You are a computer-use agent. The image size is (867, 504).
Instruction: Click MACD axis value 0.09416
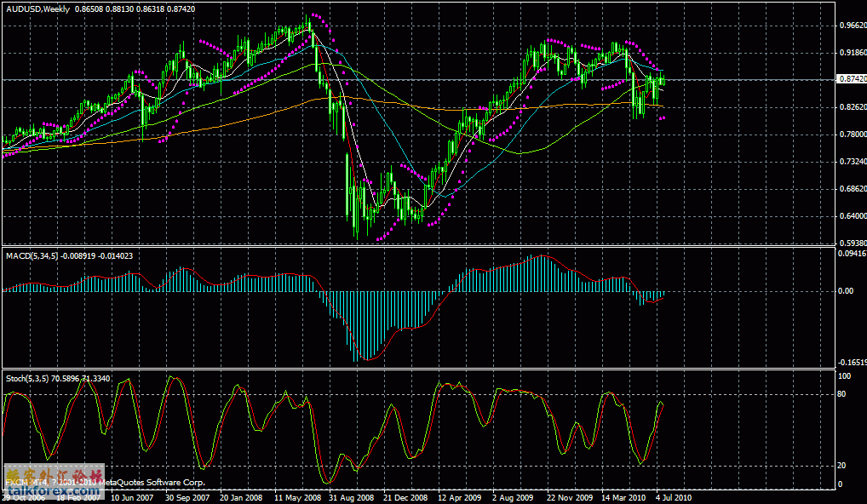point(853,254)
